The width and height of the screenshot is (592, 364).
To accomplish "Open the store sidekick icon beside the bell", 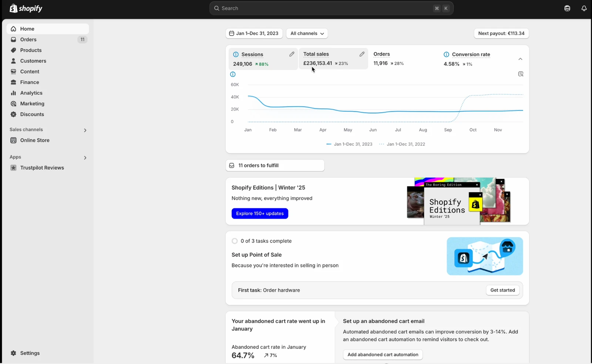I will pos(567,8).
